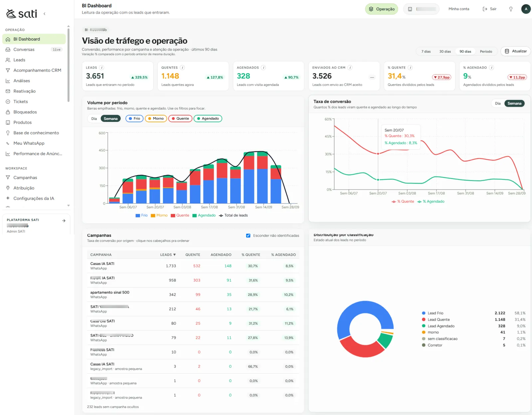Open the user avatar 'A' menu
Screen dimensions: 532x415
[x=526, y=9]
